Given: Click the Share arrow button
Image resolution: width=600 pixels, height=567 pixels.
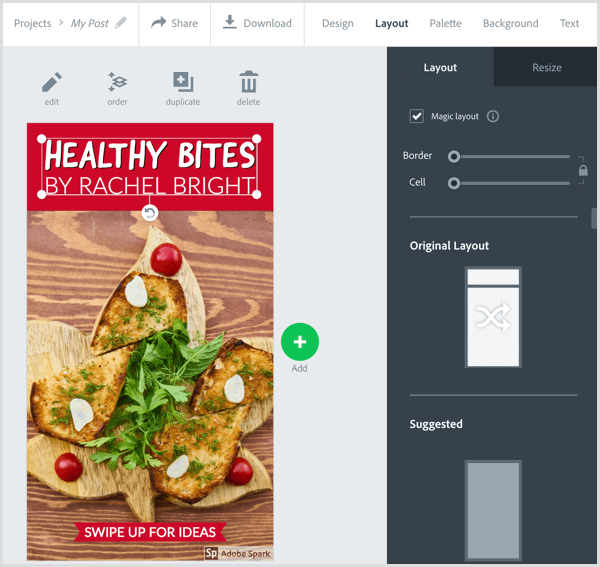Looking at the screenshot, I should pyautogui.click(x=174, y=23).
